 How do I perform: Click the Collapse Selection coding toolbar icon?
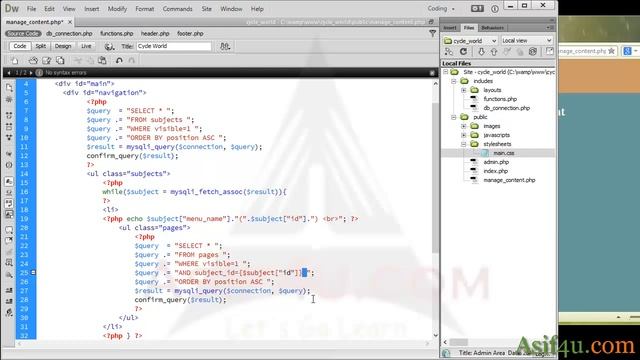click(9, 127)
